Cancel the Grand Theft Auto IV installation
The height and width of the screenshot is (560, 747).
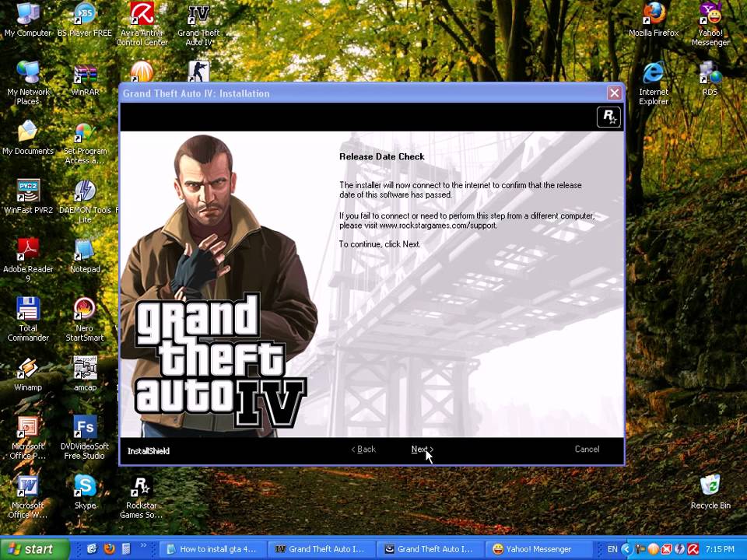[587, 449]
